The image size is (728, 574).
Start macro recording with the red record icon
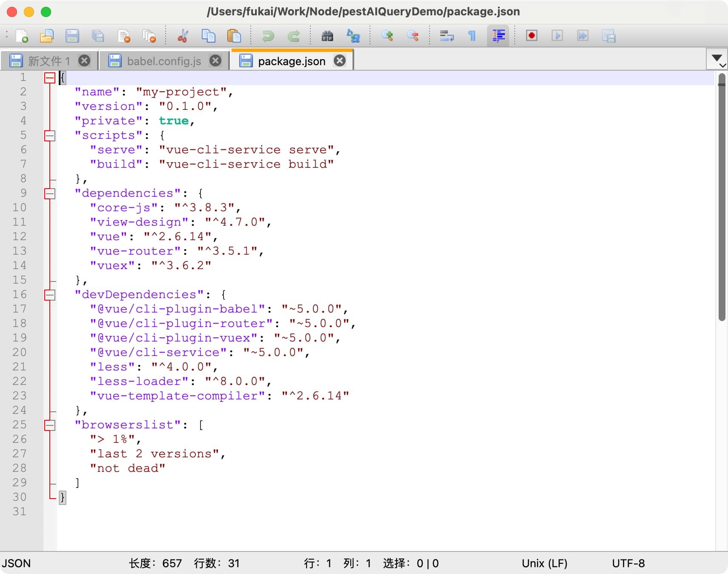[x=532, y=36]
